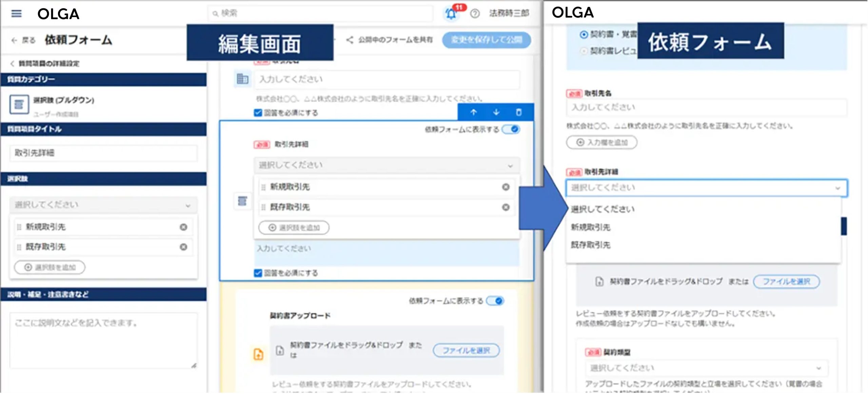The image size is (868, 394).
Task: Select the 契約書・覚書 radio button
Action: point(584,35)
